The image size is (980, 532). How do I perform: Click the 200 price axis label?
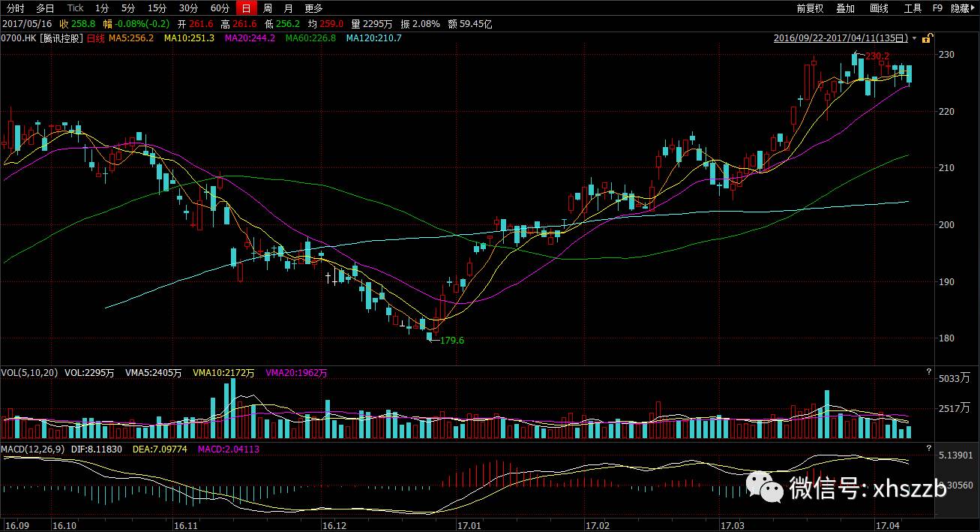pyautogui.click(x=946, y=224)
